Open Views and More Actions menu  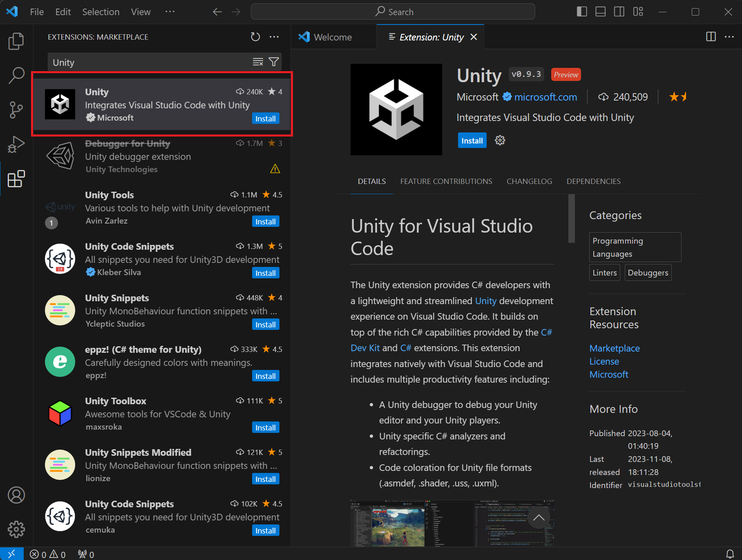(x=274, y=36)
